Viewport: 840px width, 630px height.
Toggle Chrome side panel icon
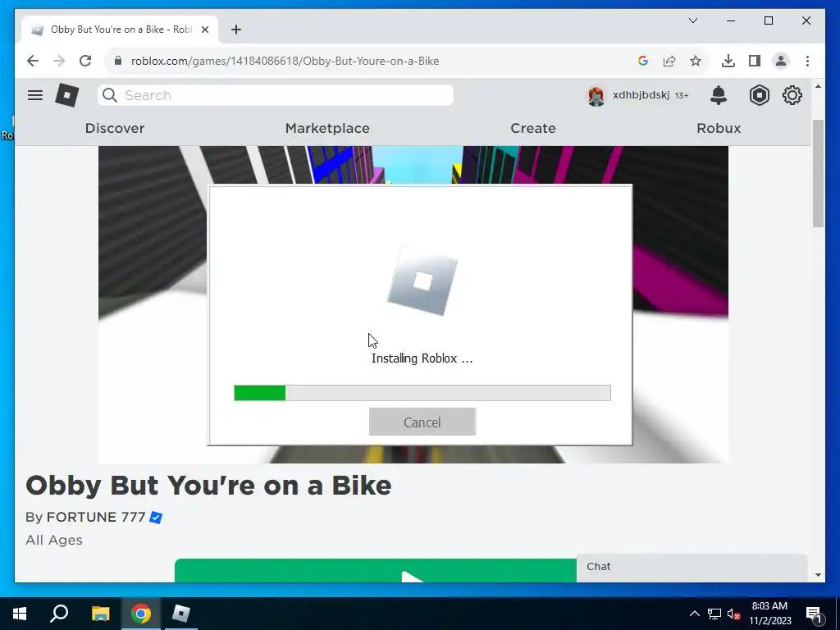tap(755, 61)
